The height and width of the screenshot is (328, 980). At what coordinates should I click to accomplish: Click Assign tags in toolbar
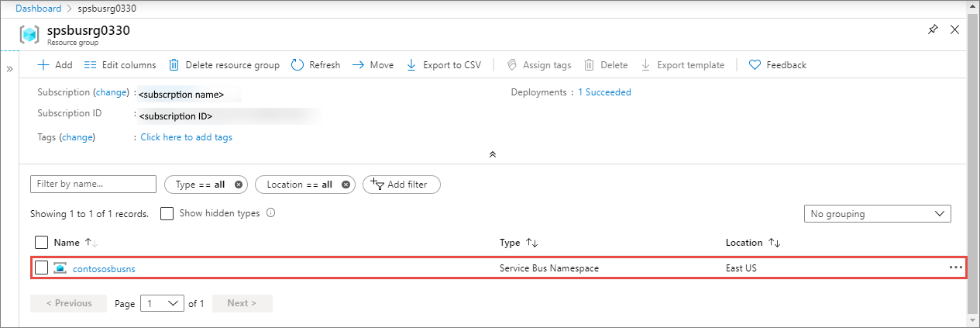point(538,65)
